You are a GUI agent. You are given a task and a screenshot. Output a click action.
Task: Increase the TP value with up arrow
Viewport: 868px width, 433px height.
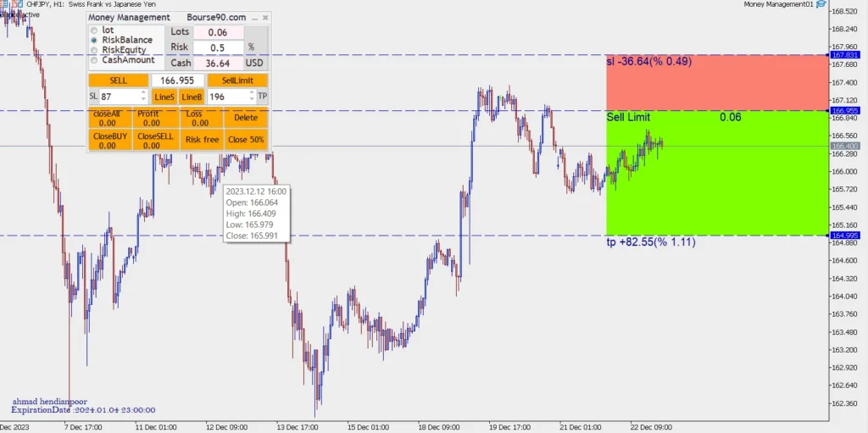[x=253, y=93]
